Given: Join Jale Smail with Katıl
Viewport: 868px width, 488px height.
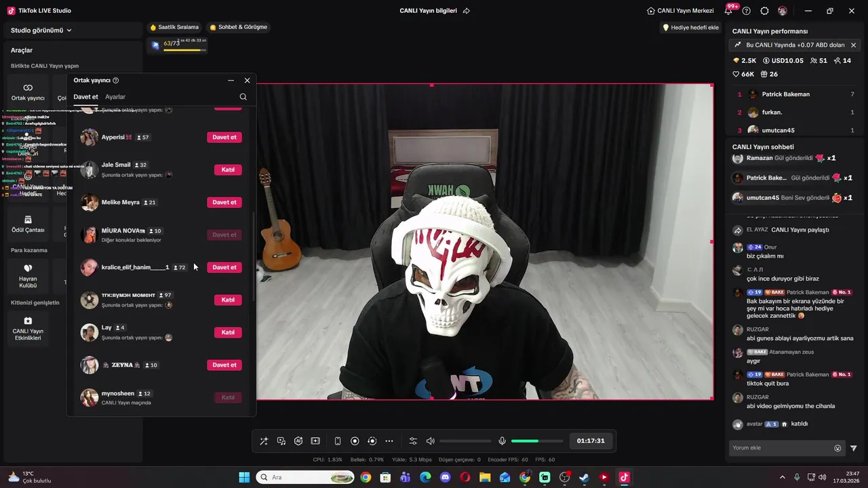Looking at the screenshot, I should [x=228, y=169].
